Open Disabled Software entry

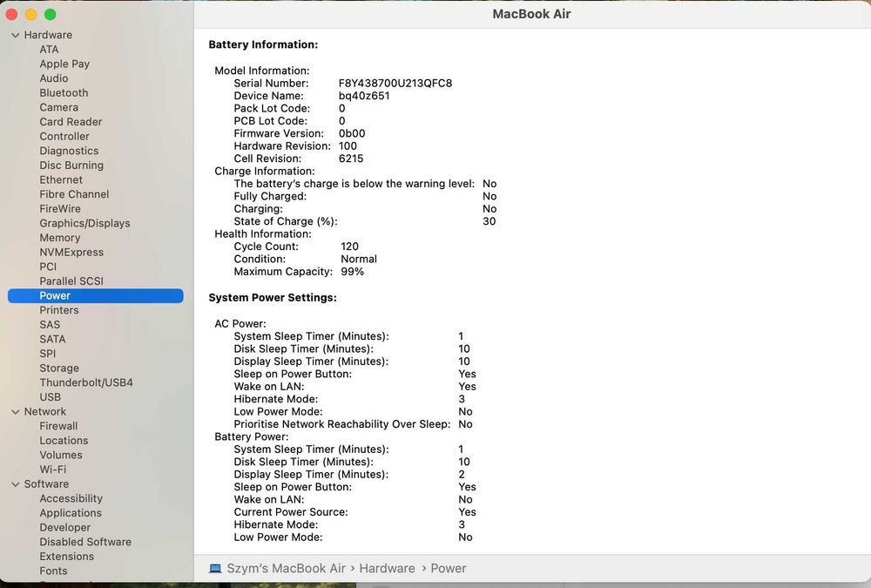point(85,542)
